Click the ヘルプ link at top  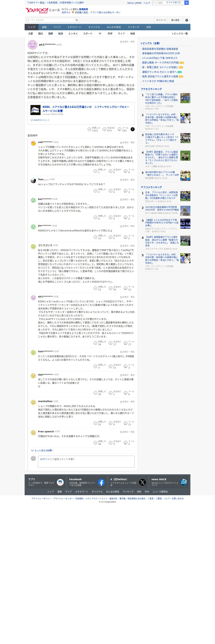coord(147,3)
